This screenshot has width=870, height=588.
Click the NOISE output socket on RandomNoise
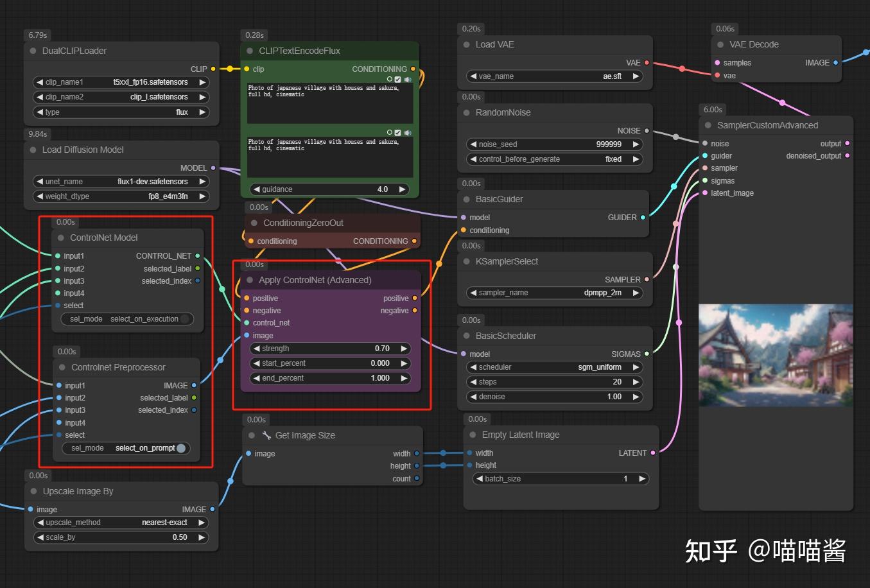645,130
